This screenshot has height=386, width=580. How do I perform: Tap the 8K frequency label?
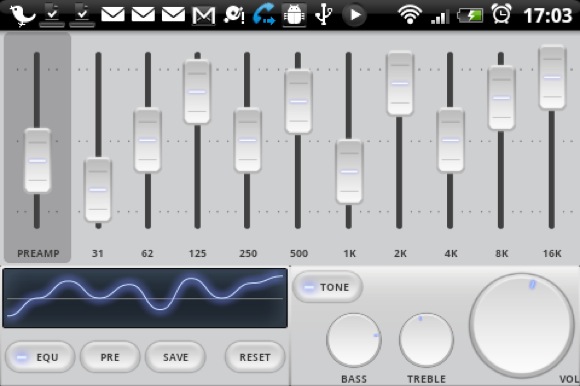502,254
